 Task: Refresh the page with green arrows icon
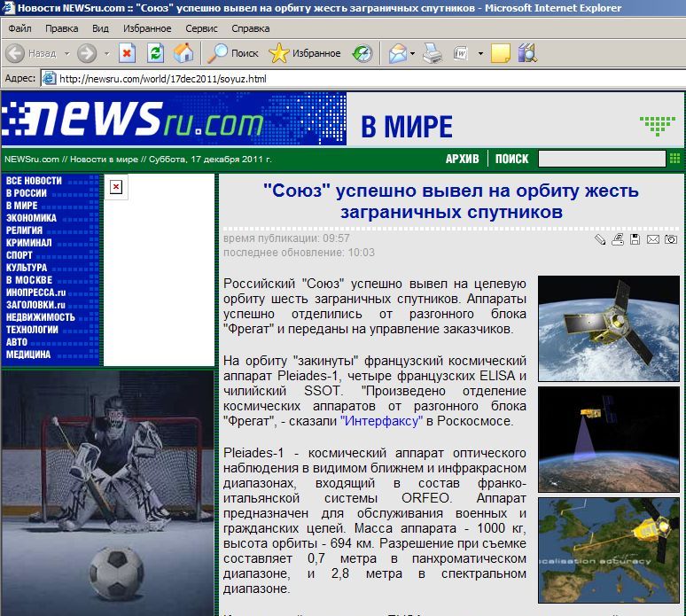point(156,53)
